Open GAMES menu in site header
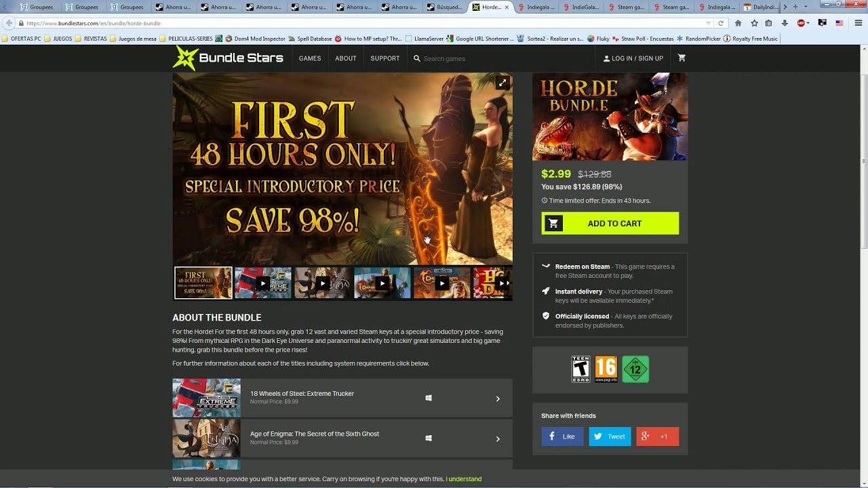The height and width of the screenshot is (488, 868). pos(310,58)
